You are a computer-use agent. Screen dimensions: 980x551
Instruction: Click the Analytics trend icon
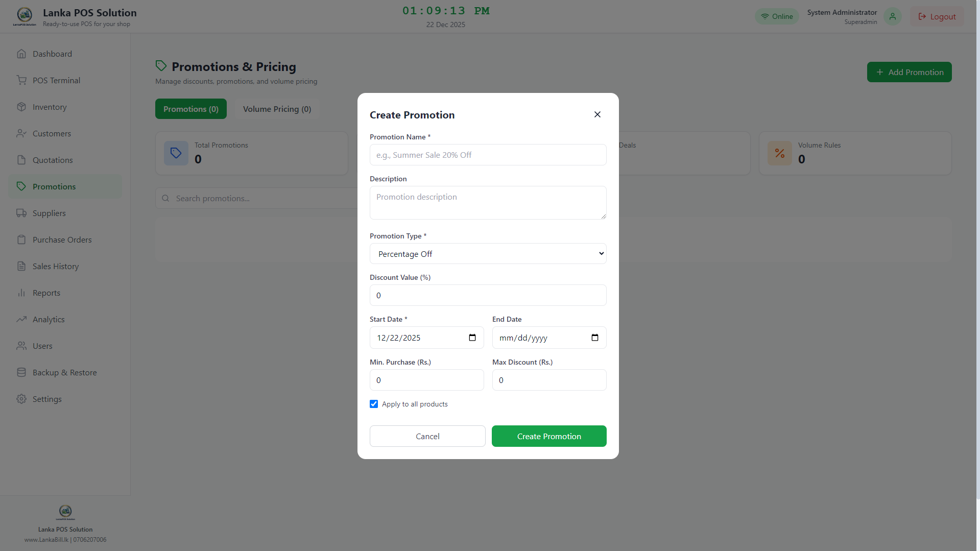click(21, 319)
